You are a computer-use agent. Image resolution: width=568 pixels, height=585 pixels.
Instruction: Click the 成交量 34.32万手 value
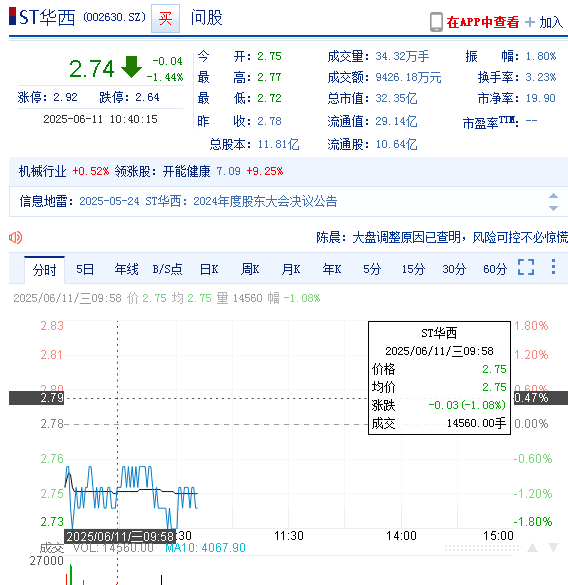coord(402,56)
